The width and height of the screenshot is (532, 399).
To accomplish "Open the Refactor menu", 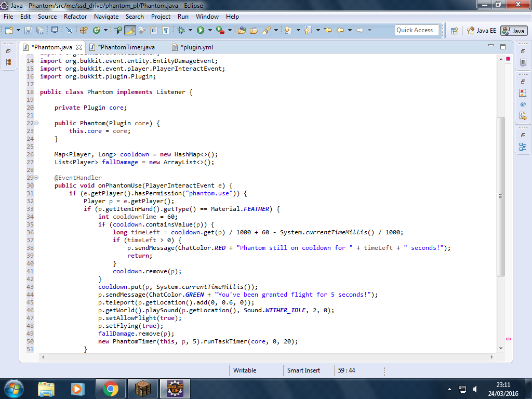I will coord(75,17).
